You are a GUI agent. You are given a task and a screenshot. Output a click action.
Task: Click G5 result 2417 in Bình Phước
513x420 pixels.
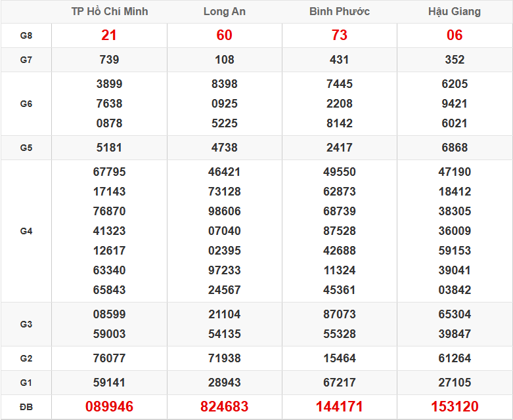click(x=339, y=148)
